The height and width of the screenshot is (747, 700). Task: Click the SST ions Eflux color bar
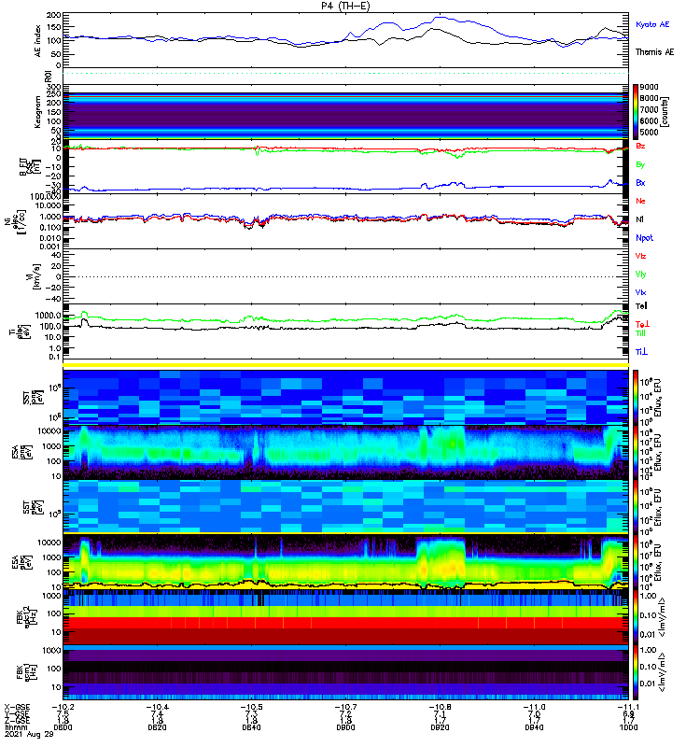[x=636, y=397]
